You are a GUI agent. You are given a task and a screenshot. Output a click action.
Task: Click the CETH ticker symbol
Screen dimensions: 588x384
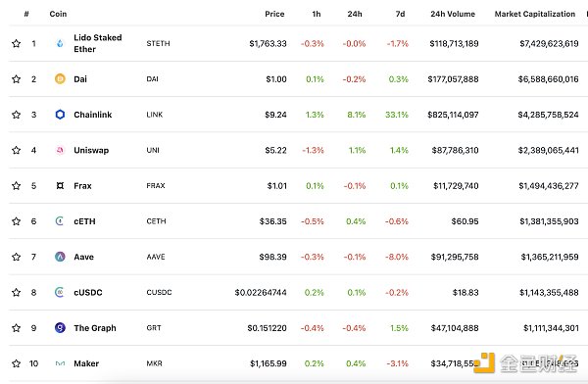point(156,221)
